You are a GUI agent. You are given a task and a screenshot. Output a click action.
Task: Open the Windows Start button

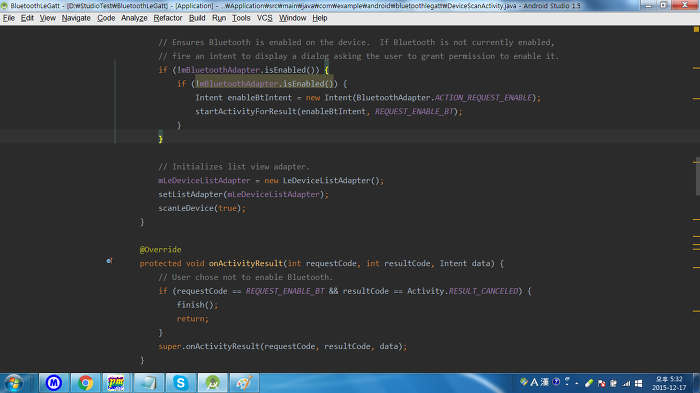pos(13,383)
